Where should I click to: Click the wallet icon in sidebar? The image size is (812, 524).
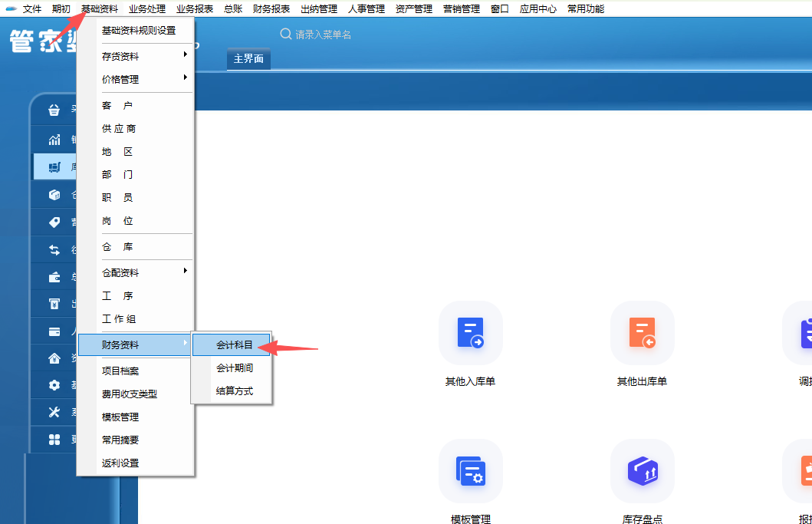[x=54, y=278]
